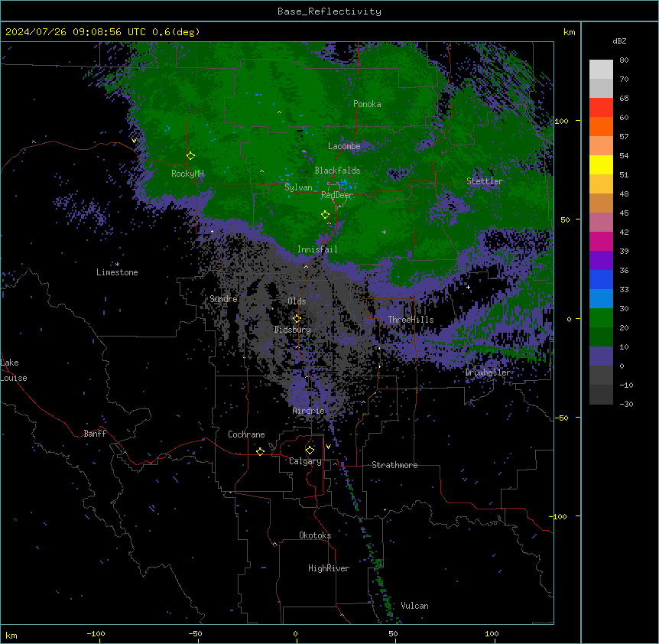Click the Strathmore label
Screen dimensions: 659x644
pos(394,465)
